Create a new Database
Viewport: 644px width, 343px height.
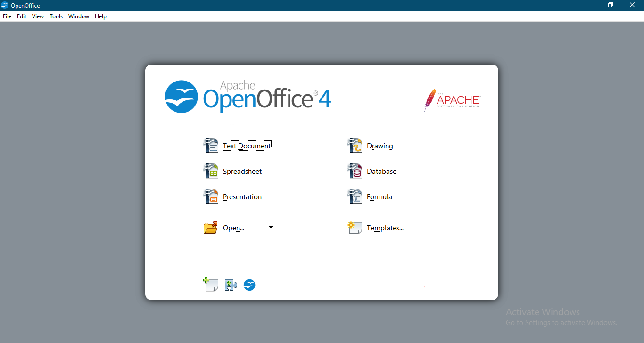point(381,171)
